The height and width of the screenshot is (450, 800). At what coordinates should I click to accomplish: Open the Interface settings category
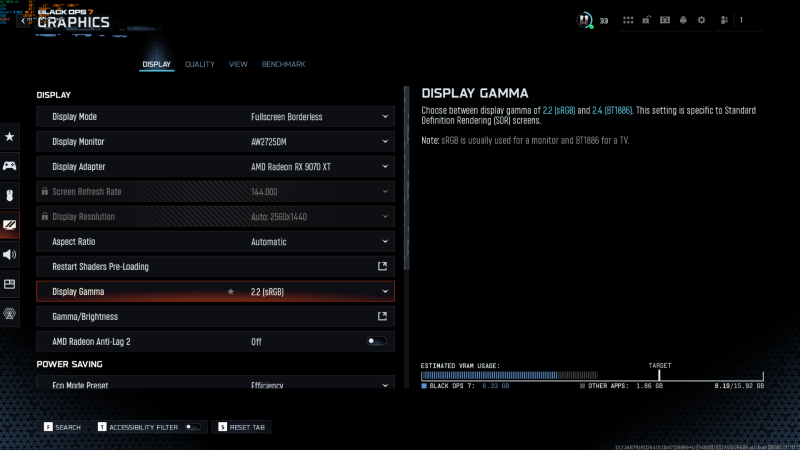pyautogui.click(x=10, y=284)
